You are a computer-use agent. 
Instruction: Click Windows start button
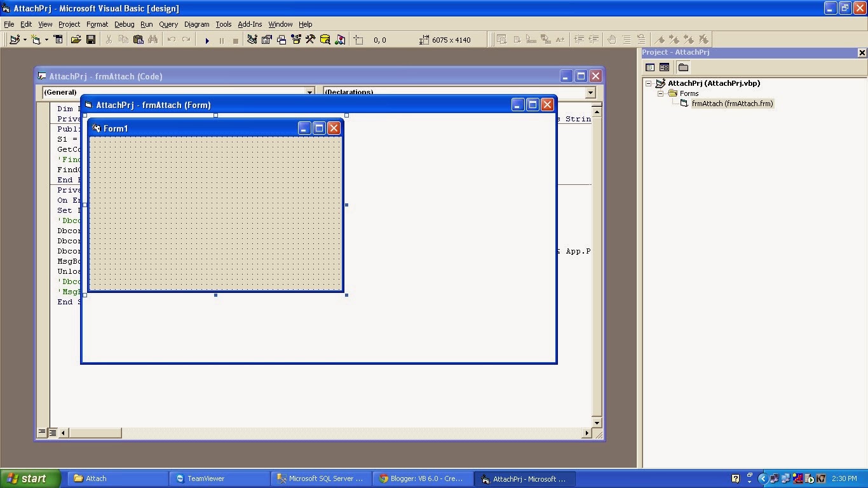point(31,478)
